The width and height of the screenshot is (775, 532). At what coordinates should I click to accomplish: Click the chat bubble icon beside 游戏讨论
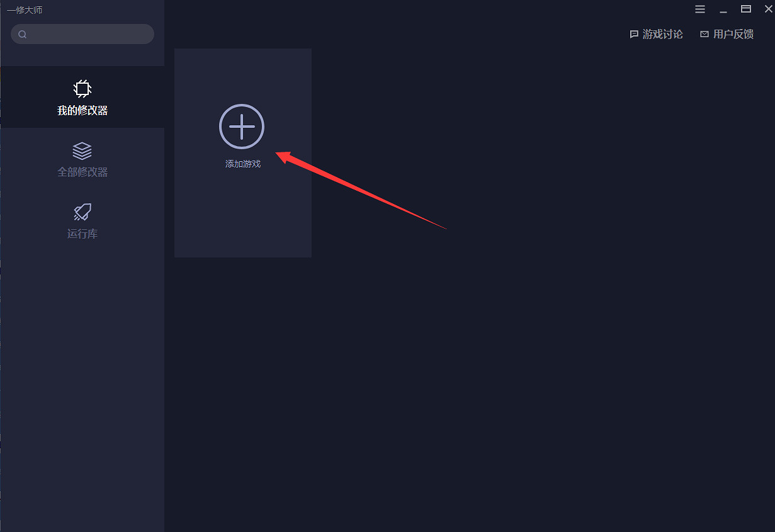[x=634, y=35]
